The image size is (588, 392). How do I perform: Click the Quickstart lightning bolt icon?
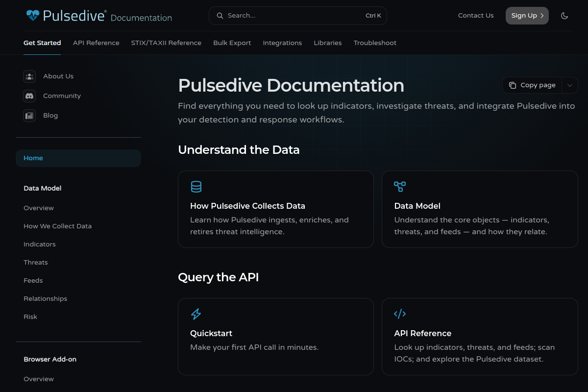pos(196,314)
